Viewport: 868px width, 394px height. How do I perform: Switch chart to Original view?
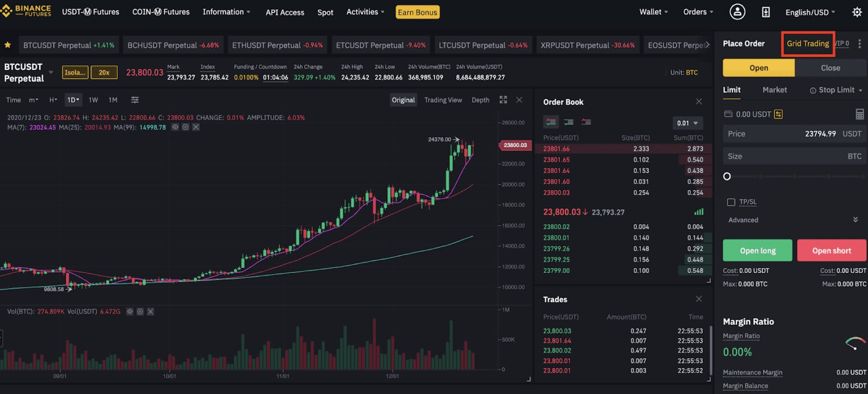click(x=403, y=100)
